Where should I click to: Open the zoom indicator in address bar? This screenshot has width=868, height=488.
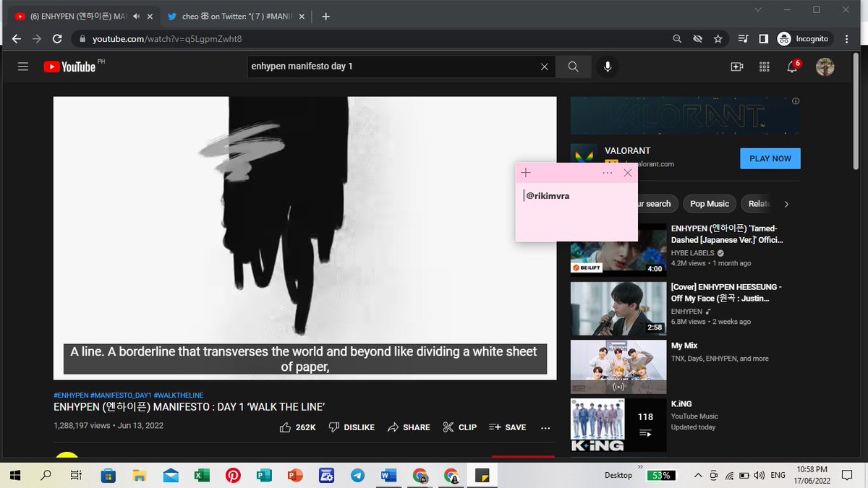(677, 38)
